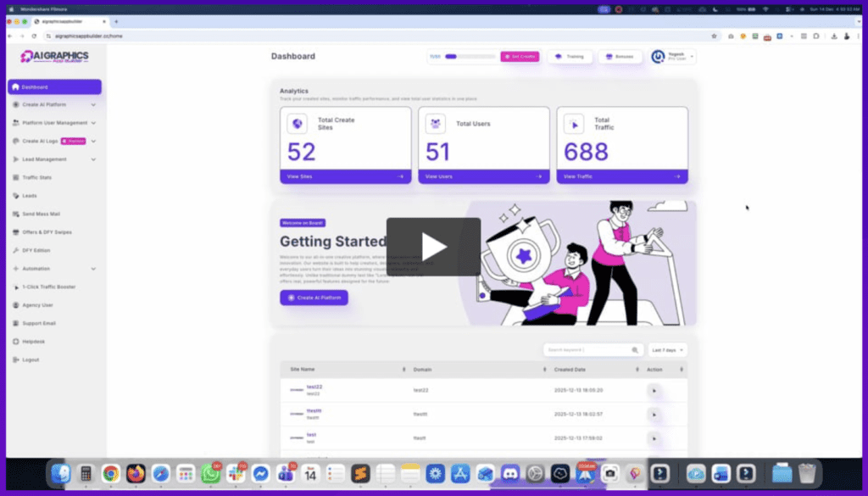The width and height of the screenshot is (868, 496).
Task: Play the video with center play button
Action: click(x=433, y=247)
